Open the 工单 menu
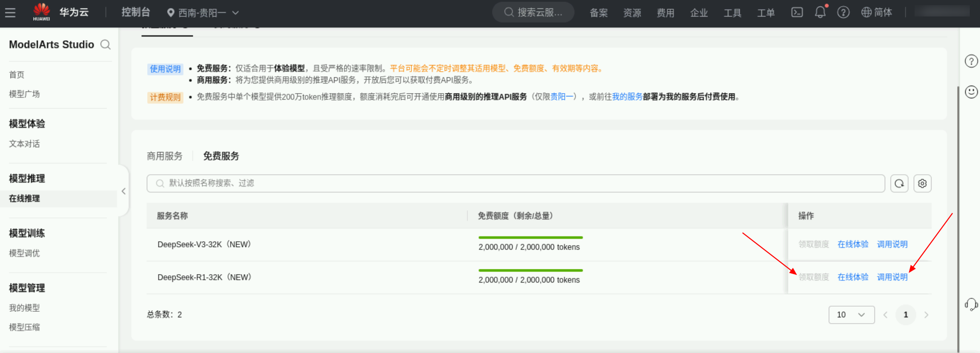Screen dimensions: 980x353 766,13
